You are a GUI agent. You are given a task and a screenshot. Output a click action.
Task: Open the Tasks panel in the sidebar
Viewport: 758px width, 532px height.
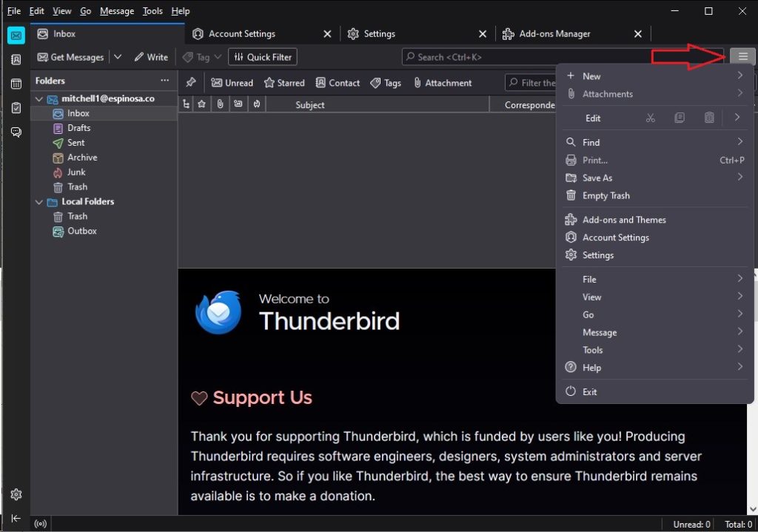tap(16, 108)
